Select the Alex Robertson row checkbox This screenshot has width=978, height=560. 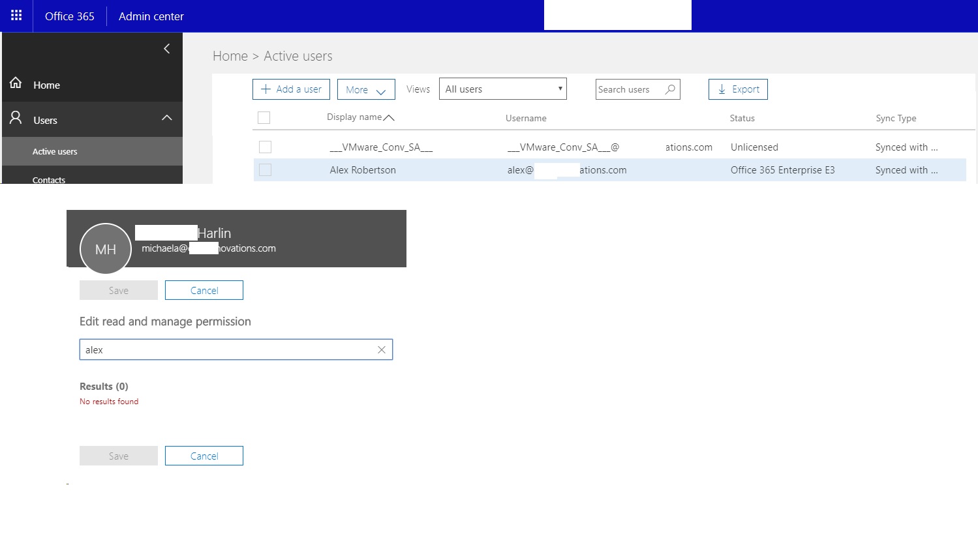tap(265, 169)
